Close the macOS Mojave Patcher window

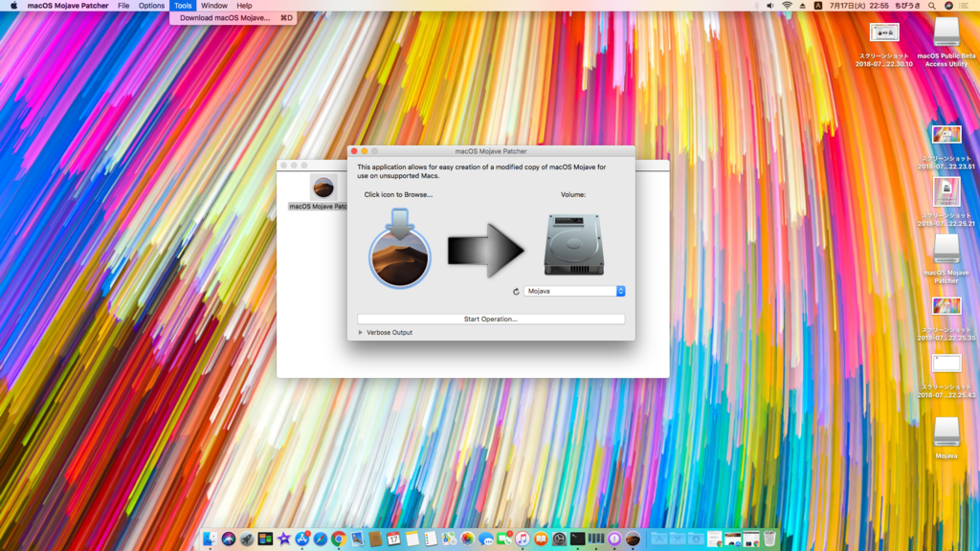click(354, 151)
